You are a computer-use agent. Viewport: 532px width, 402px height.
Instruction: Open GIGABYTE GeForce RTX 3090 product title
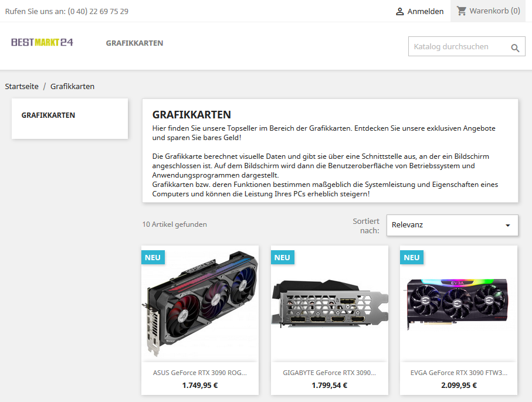[x=330, y=373]
